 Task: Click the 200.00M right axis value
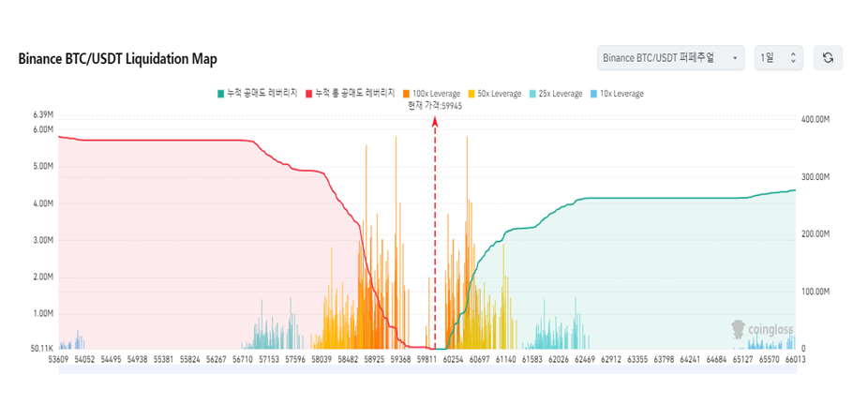coord(816,234)
